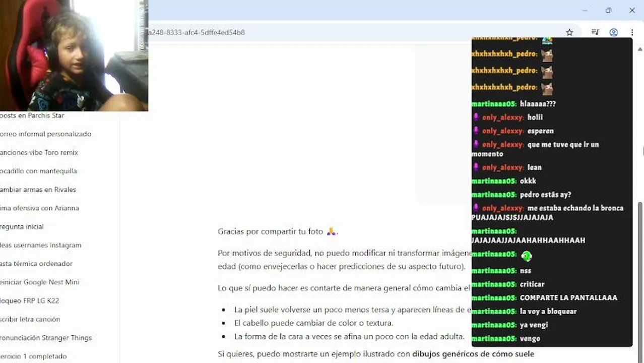This screenshot has height=363, width=644.
Task: Open the 'Pregunta inicial' chat
Action: (22, 226)
